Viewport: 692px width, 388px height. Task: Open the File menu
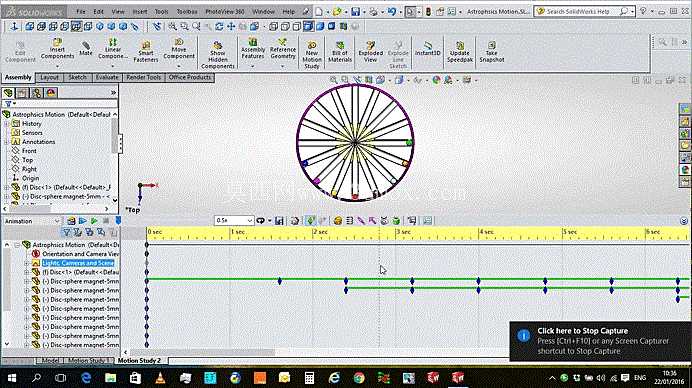81,12
